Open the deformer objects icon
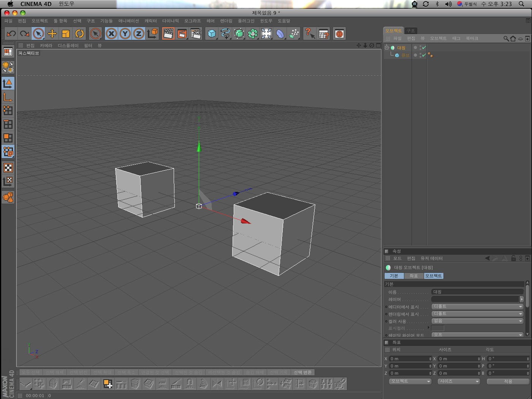Viewport: 532px width, 399px height. (x=280, y=34)
